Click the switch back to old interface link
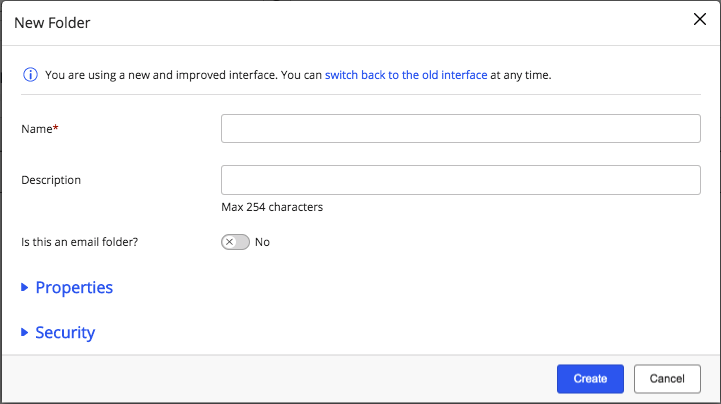 [x=406, y=75]
